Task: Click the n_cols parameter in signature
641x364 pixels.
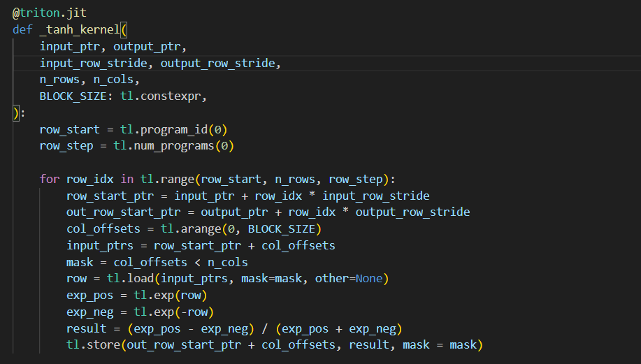Action: [113, 80]
